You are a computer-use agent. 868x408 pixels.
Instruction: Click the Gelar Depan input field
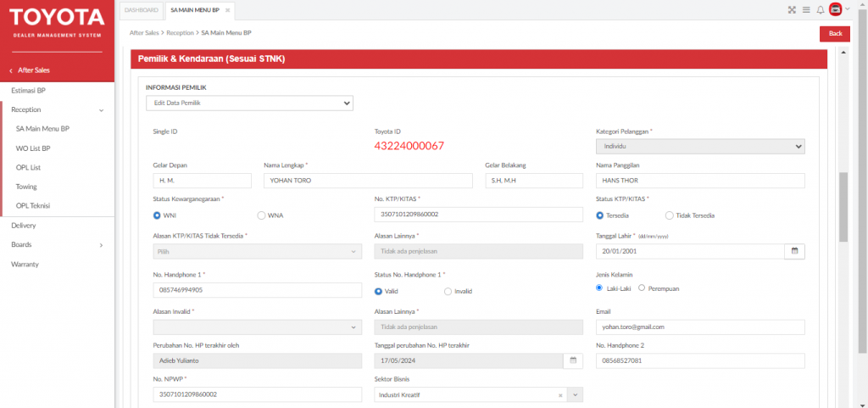pyautogui.click(x=202, y=181)
